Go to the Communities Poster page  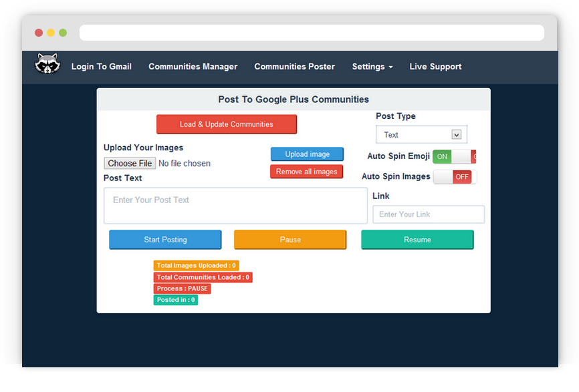click(294, 67)
